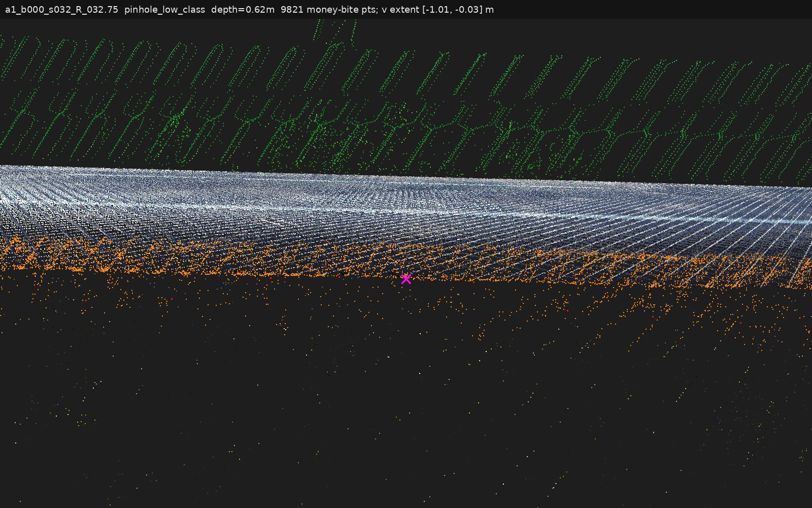Click the magenta X marker
This screenshot has width=812, height=508.
[x=406, y=279]
